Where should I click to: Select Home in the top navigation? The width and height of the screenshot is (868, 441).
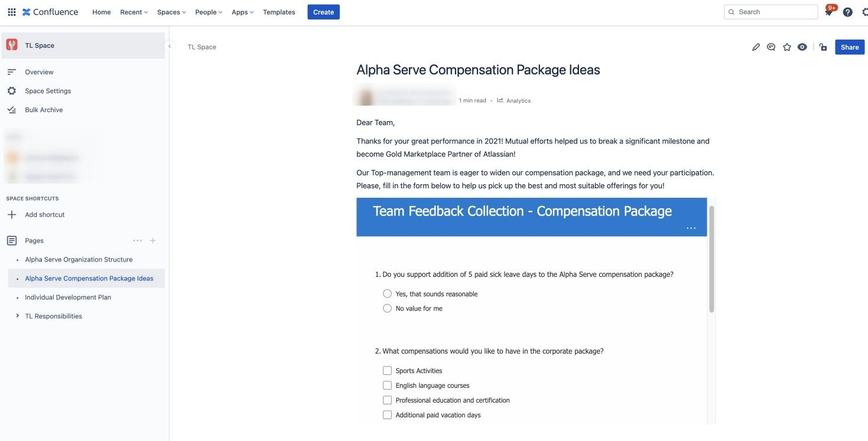[101, 12]
